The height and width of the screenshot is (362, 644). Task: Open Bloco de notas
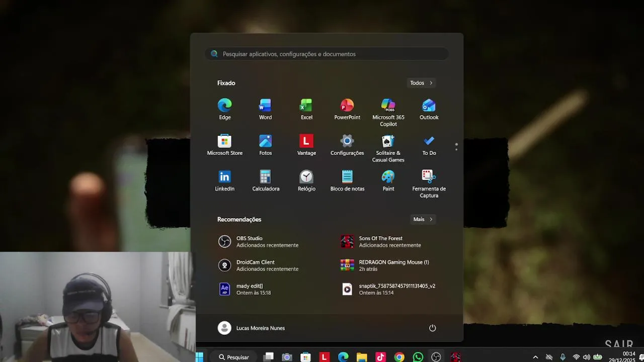coord(347,181)
